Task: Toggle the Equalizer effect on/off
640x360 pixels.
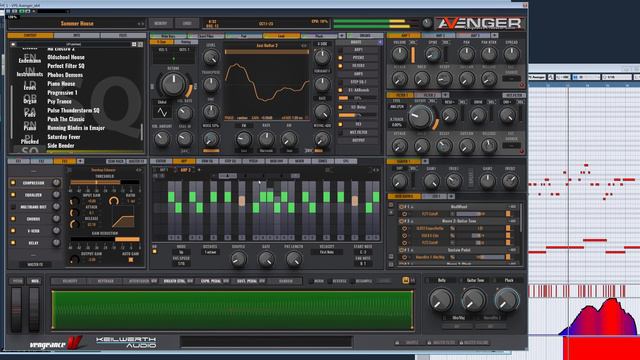Action: [x=13, y=195]
